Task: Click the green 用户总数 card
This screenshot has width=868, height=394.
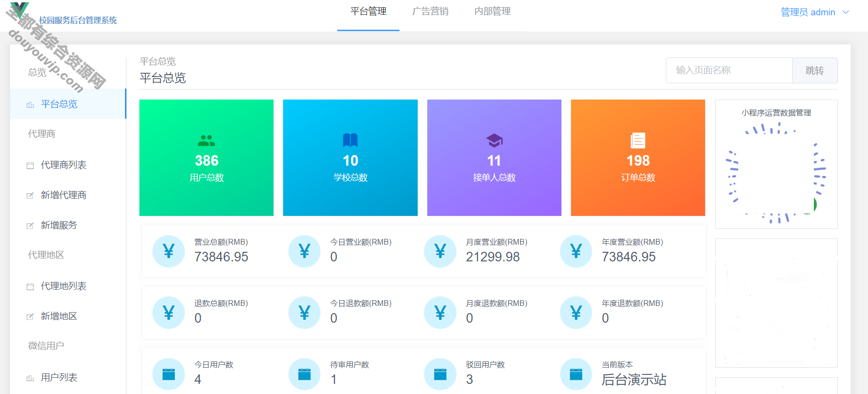Action: point(206,158)
